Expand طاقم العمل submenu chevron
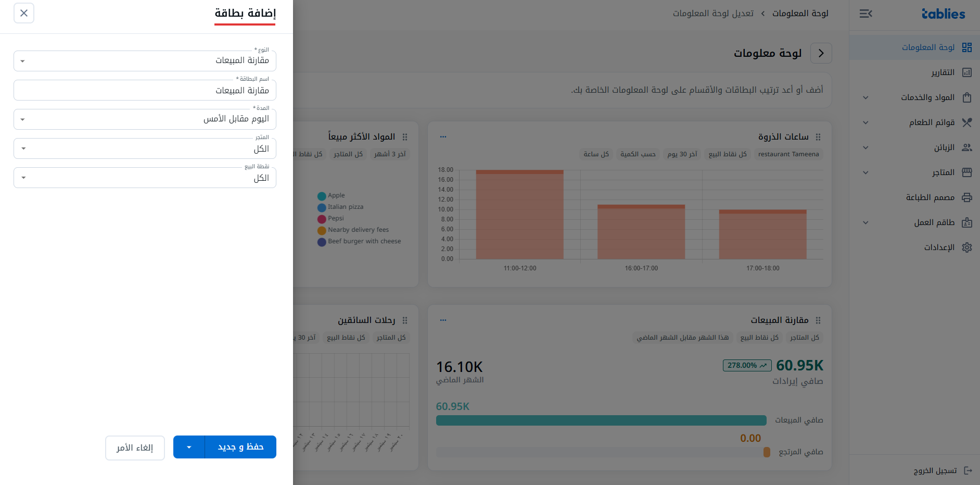This screenshot has width=980, height=485. click(x=866, y=222)
